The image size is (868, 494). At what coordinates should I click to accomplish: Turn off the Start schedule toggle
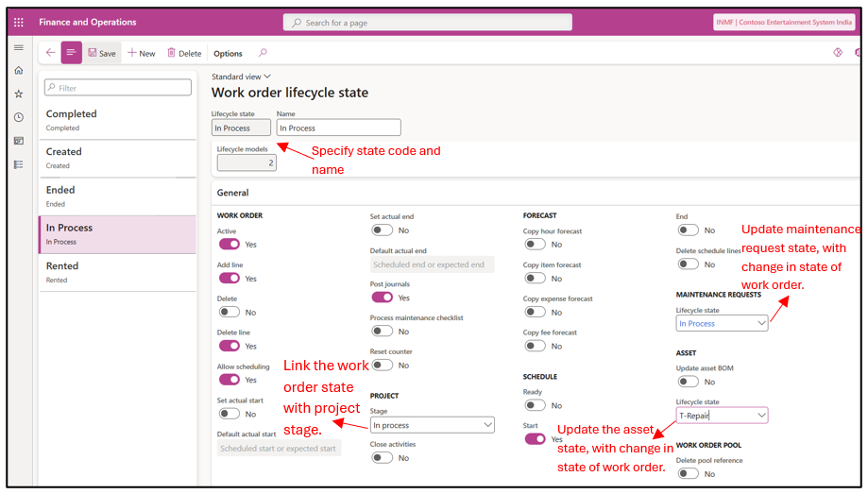[535, 438]
